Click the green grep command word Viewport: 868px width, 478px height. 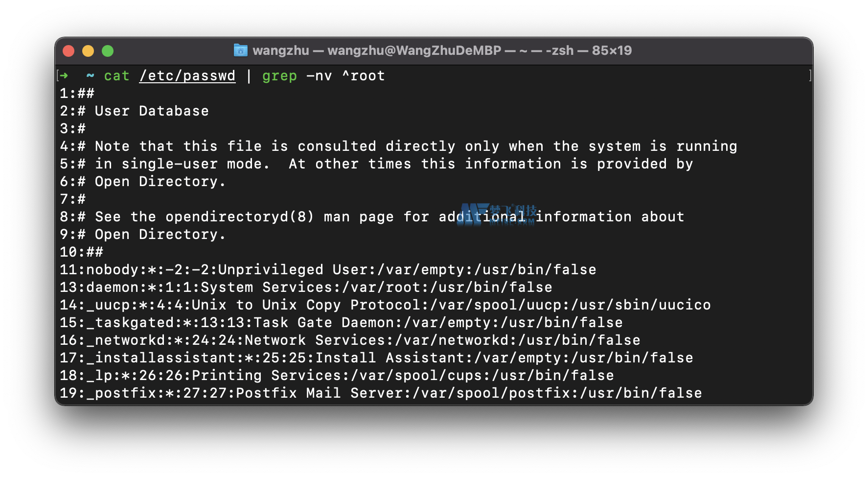tap(279, 76)
